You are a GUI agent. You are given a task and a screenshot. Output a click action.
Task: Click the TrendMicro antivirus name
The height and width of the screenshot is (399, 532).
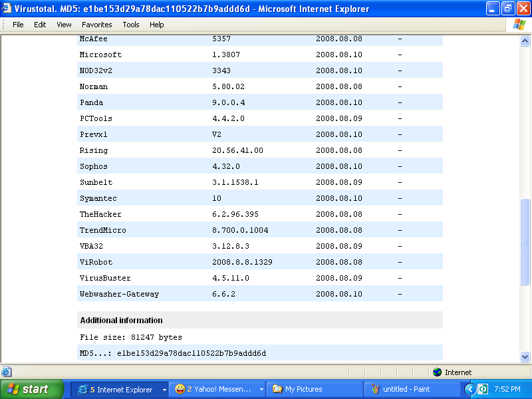pyautogui.click(x=103, y=230)
